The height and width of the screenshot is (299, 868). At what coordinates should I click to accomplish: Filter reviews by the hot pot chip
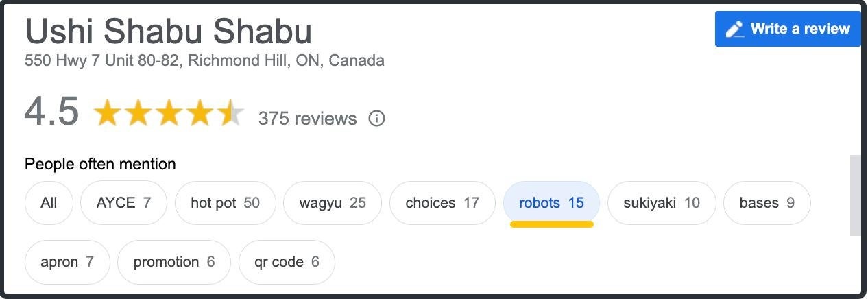click(225, 203)
